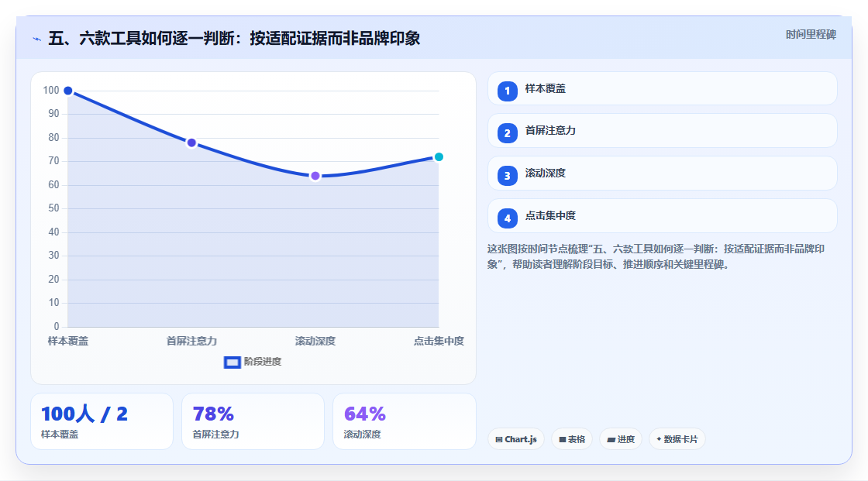
Task: Click the y-axis value 100
Action: click(51, 90)
